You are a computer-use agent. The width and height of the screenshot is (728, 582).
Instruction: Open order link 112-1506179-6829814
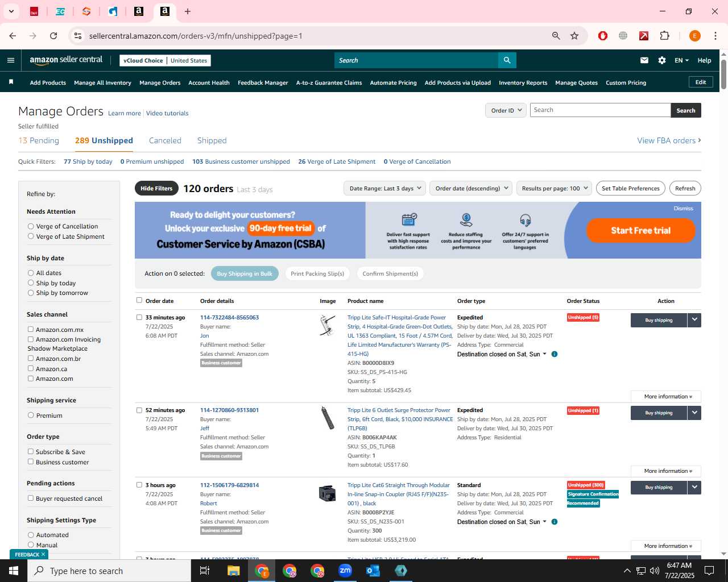pos(229,485)
